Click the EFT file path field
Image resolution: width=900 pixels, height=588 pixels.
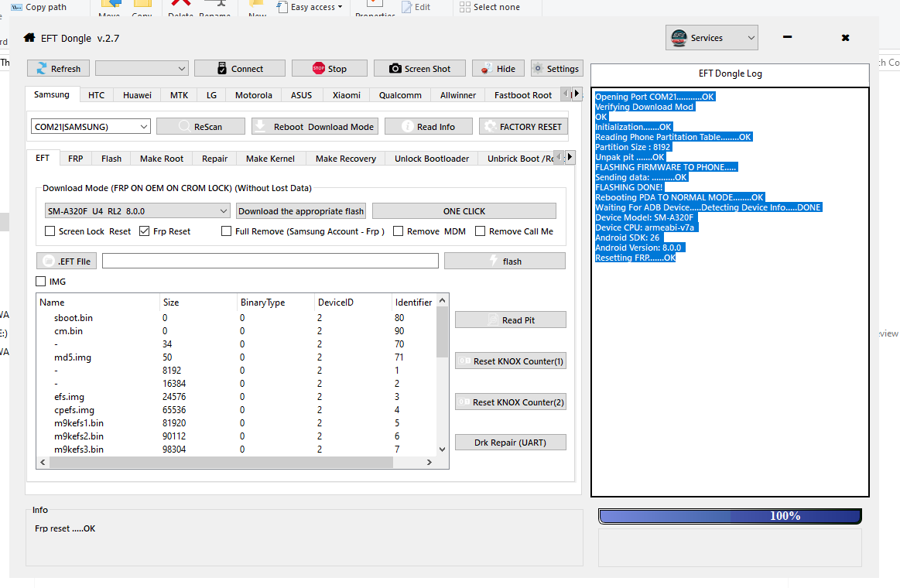tap(270, 261)
